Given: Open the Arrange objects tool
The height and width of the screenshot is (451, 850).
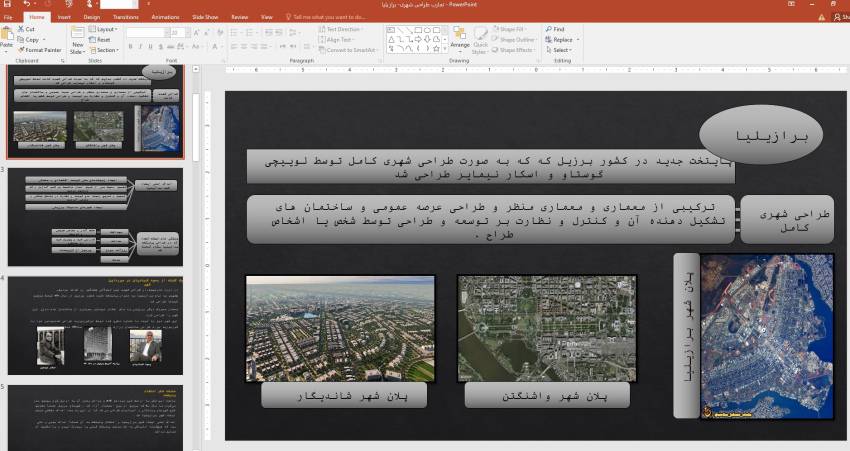Looking at the screenshot, I should point(460,40).
